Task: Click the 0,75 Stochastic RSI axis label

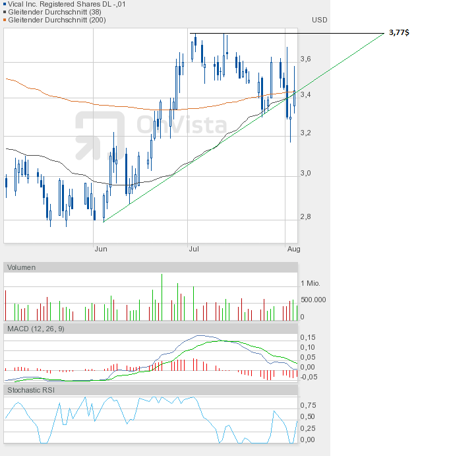Action: (x=308, y=406)
